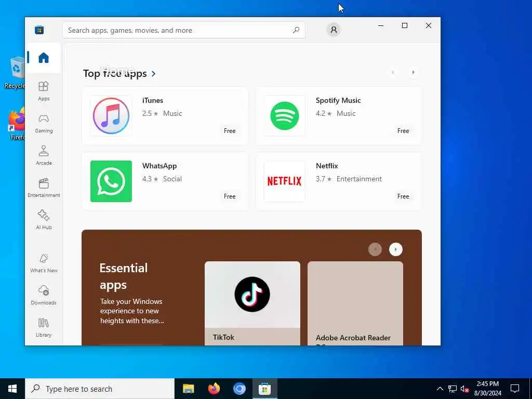Open the Windows Start menu
The width and height of the screenshot is (532, 399).
pos(12,389)
